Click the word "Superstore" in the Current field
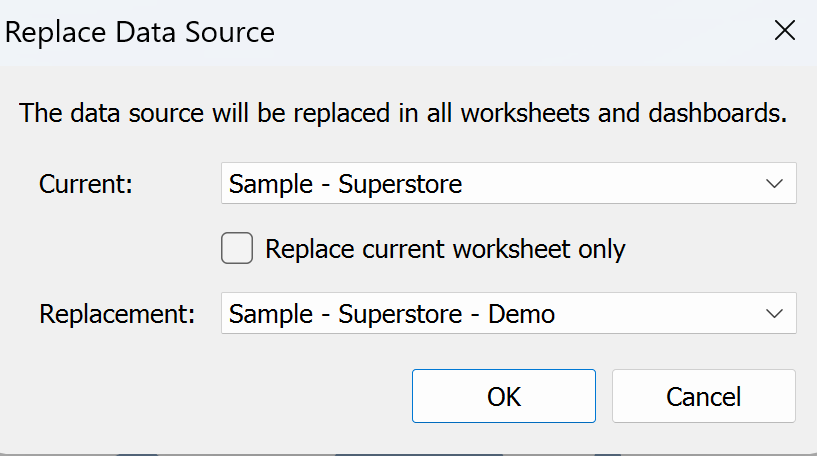817x456 pixels. (x=400, y=184)
